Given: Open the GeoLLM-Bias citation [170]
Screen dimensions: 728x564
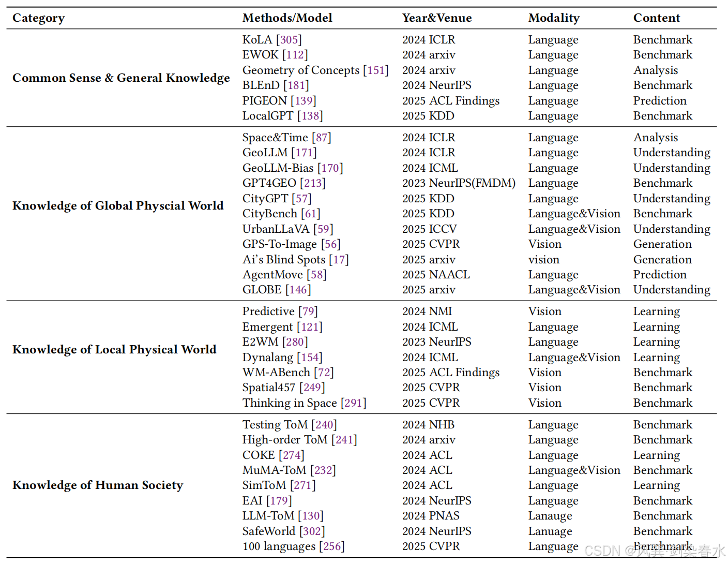Looking at the screenshot, I should [330, 168].
